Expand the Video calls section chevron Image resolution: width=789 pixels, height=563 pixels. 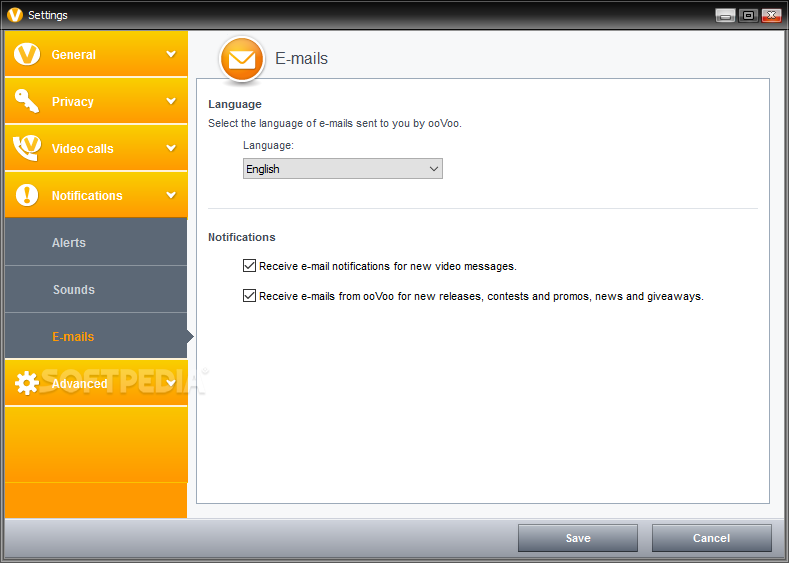tap(171, 148)
